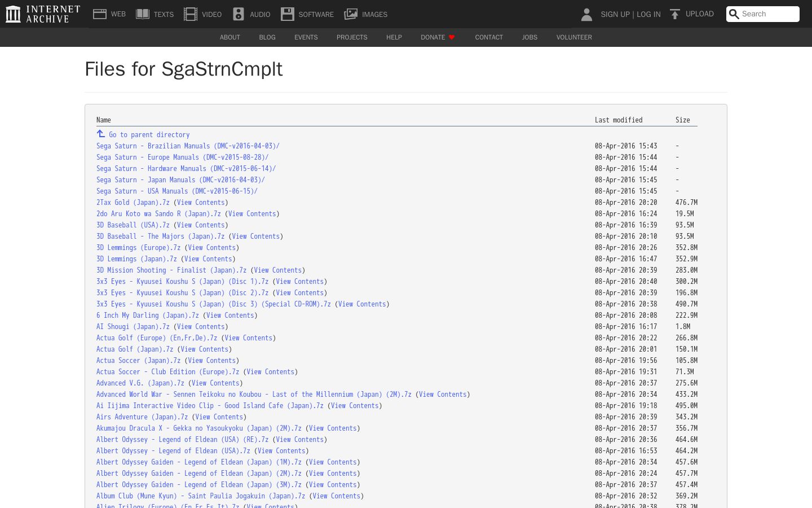
Task: Open the VIDEO section link
Action: coord(211,14)
